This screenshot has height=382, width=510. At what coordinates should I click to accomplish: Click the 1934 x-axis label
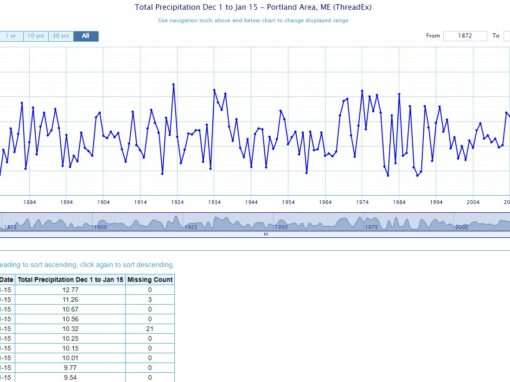click(x=214, y=202)
